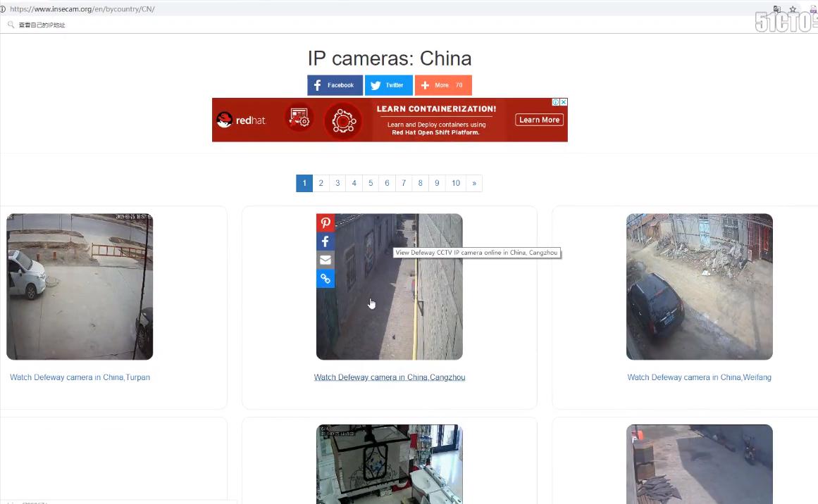This screenshot has width=818, height=504.
Task: Open Watch Defeway camera in China, Cangzhou link
Action: pos(389,377)
